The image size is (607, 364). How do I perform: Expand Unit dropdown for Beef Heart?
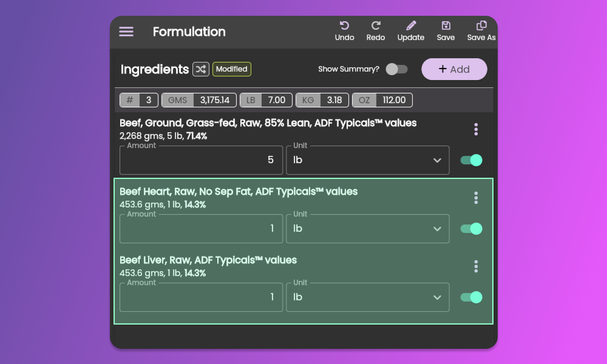click(x=367, y=229)
